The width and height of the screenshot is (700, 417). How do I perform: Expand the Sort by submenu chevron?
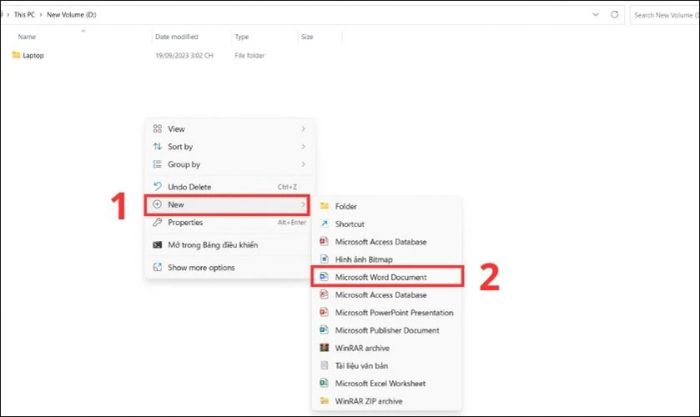[x=303, y=146]
